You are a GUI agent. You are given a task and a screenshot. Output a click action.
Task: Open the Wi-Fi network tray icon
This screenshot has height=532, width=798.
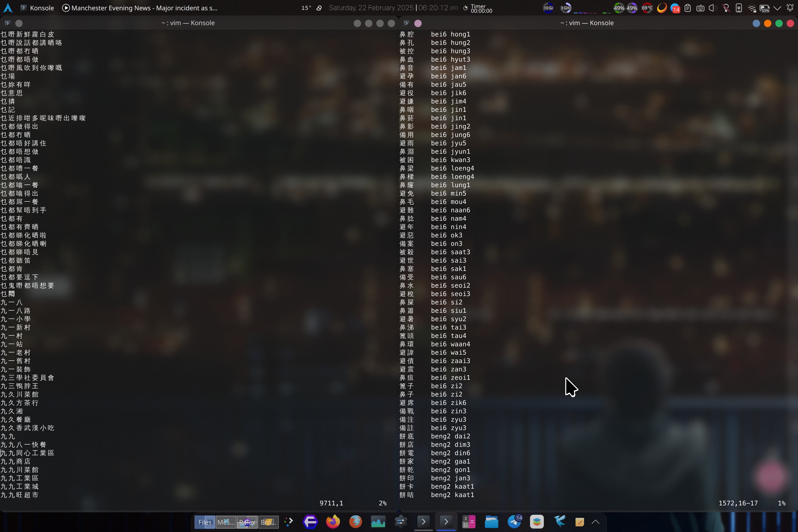(752, 8)
